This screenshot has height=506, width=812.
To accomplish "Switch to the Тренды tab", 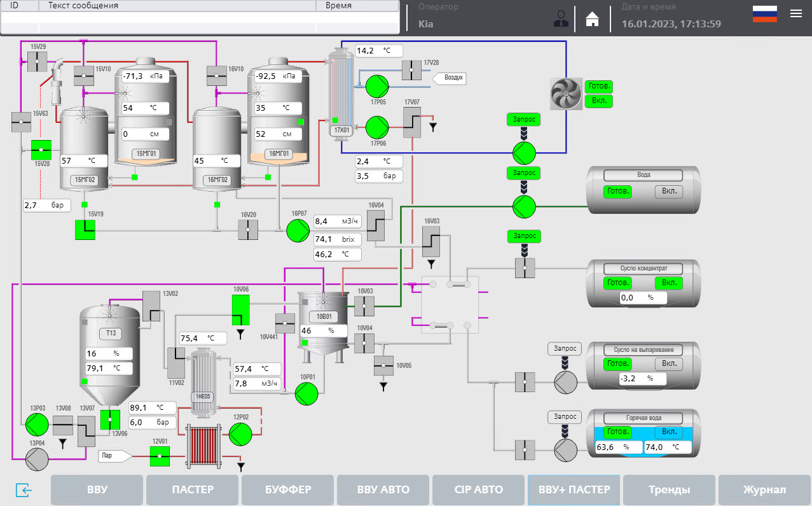I will point(669,490).
